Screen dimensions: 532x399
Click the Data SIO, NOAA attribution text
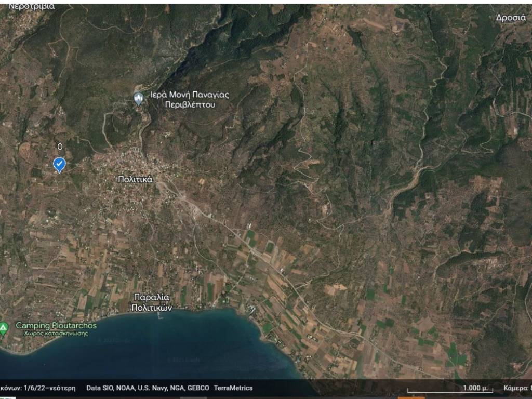[148, 388]
